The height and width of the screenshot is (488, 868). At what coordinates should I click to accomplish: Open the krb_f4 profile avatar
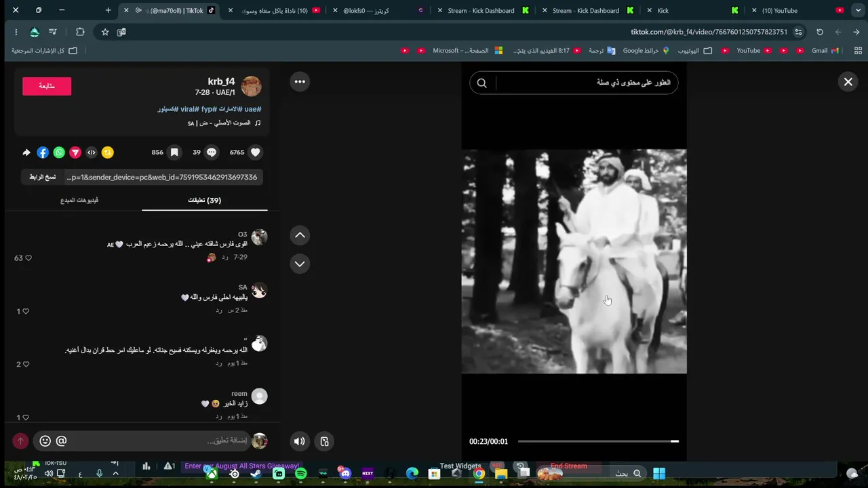252,86
